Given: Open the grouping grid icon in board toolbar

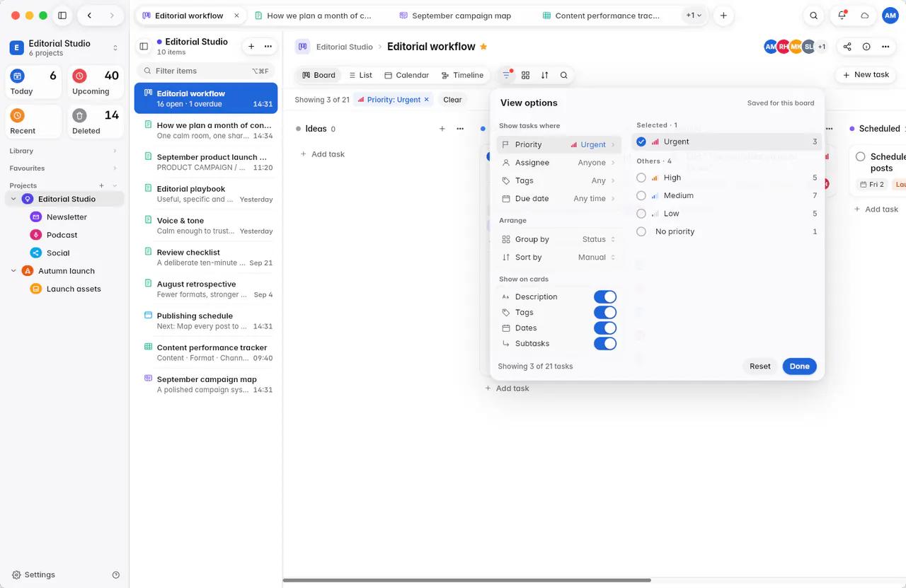Looking at the screenshot, I should pyautogui.click(x=525, y=75).
